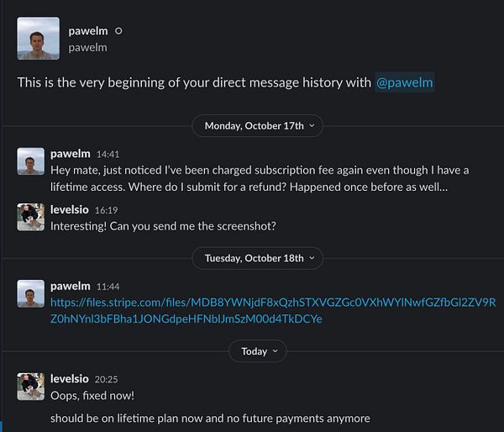Click the 14:41 message timestamp
The height and width of the screenshot is (432, 504).
point(108,155)
